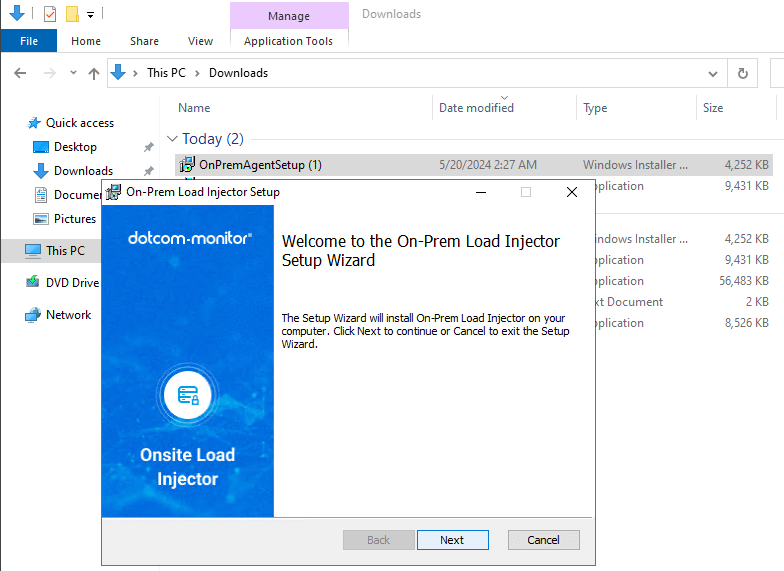Click Next in the Setup Wizard
This screenshot has width=784, height=571.
click(452, 540)
